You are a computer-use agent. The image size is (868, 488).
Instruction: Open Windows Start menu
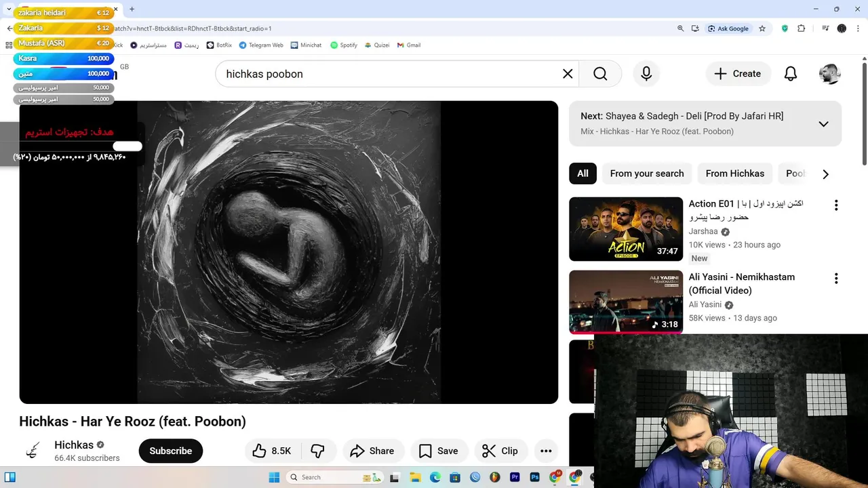(274, 477)
